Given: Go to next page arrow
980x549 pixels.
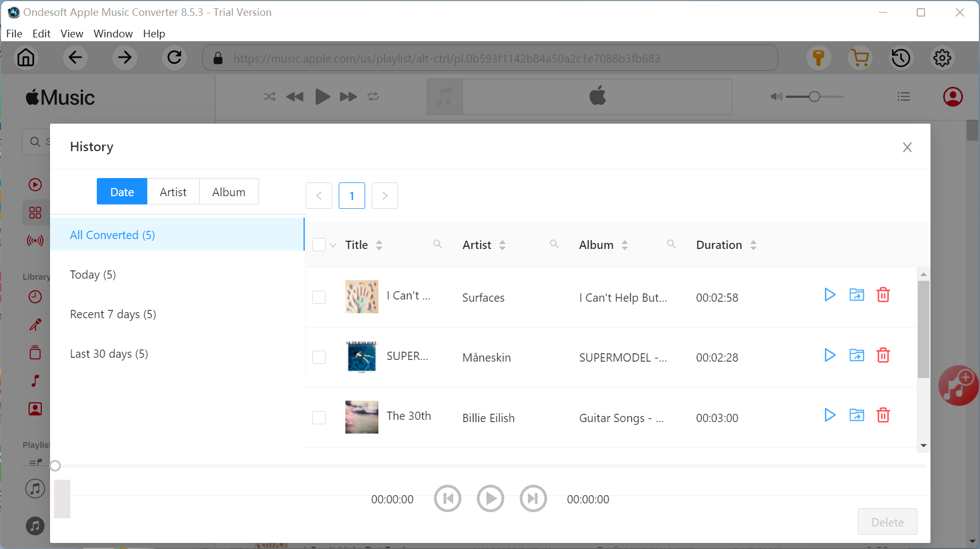Looking at the screenshot, I should point(385,196).
